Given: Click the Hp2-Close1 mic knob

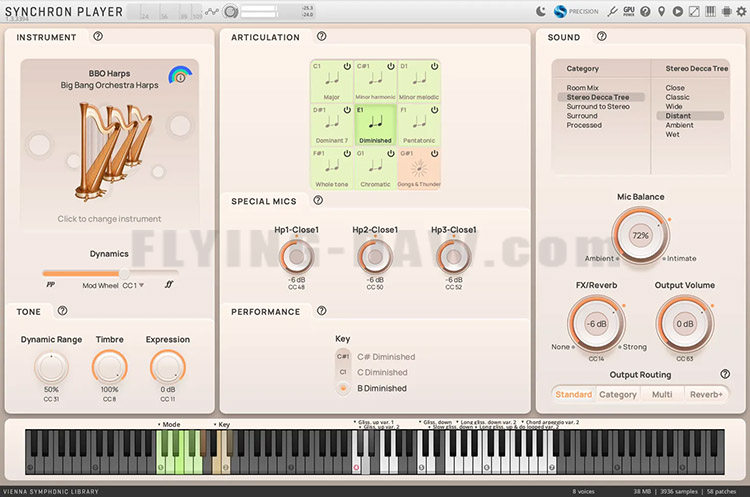Looking at the screenshot, I should [375, 256].
